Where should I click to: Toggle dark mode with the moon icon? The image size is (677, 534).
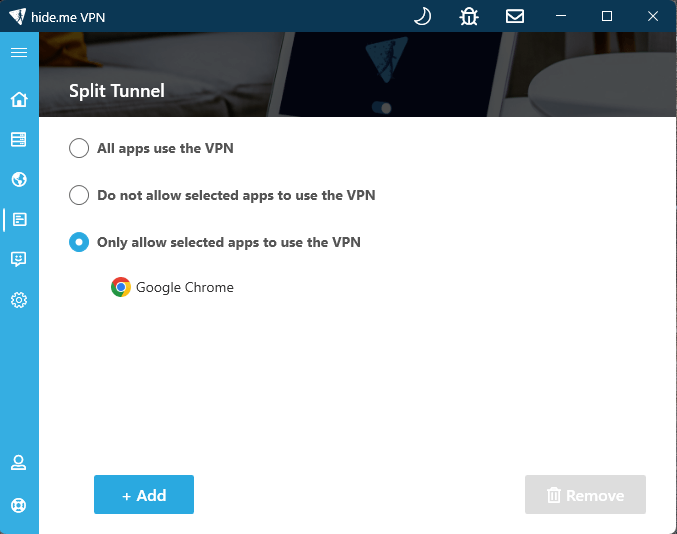(x=422, y=17)
